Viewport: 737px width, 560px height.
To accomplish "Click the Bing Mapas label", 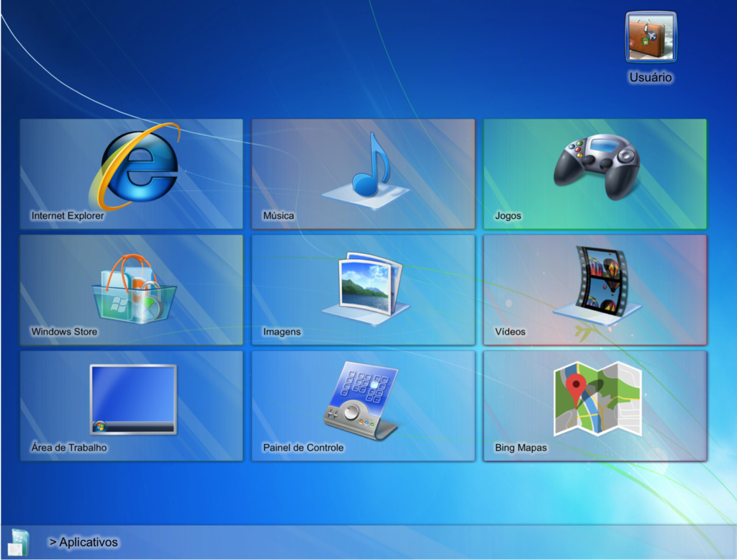I will pos(521,448).
